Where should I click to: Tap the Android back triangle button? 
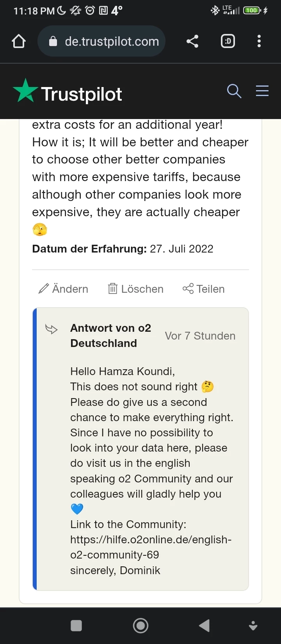(204, 626)
